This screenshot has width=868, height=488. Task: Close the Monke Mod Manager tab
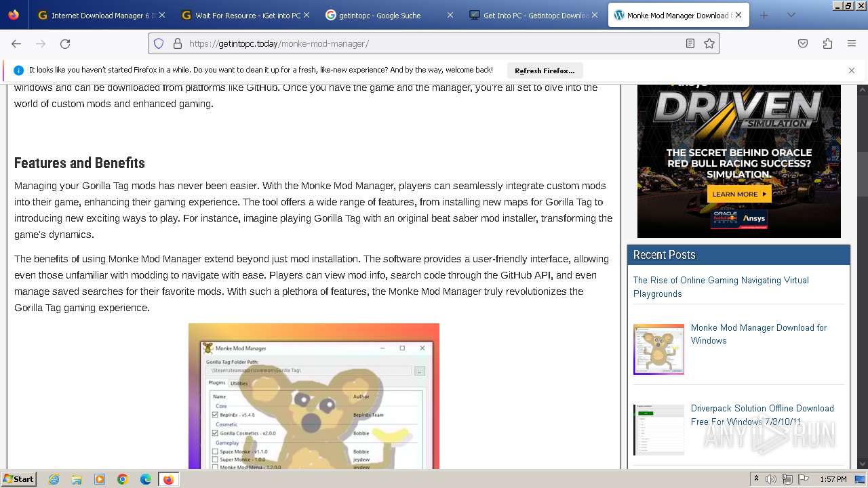(x=738, y=15)
